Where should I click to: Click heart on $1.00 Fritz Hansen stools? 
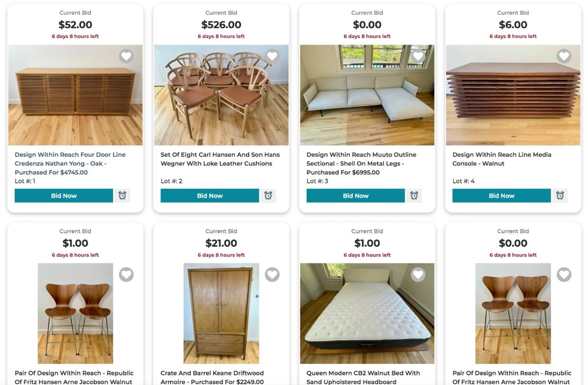point(126,275)
